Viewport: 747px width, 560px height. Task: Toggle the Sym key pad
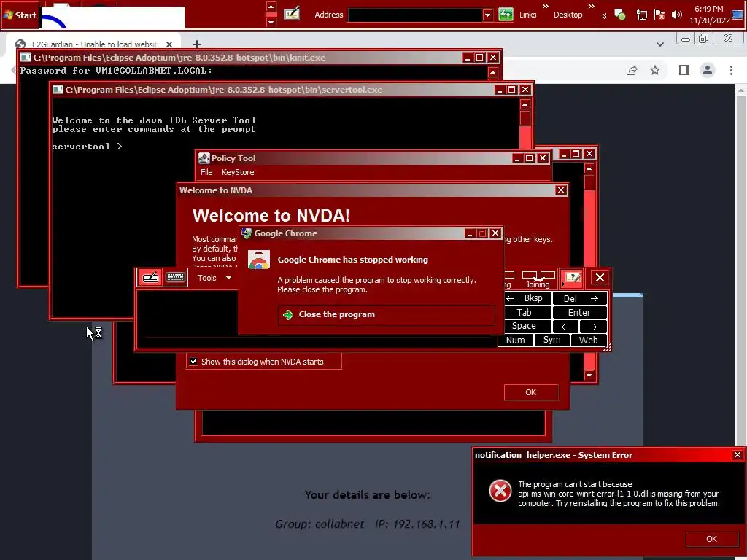point(551,340)
